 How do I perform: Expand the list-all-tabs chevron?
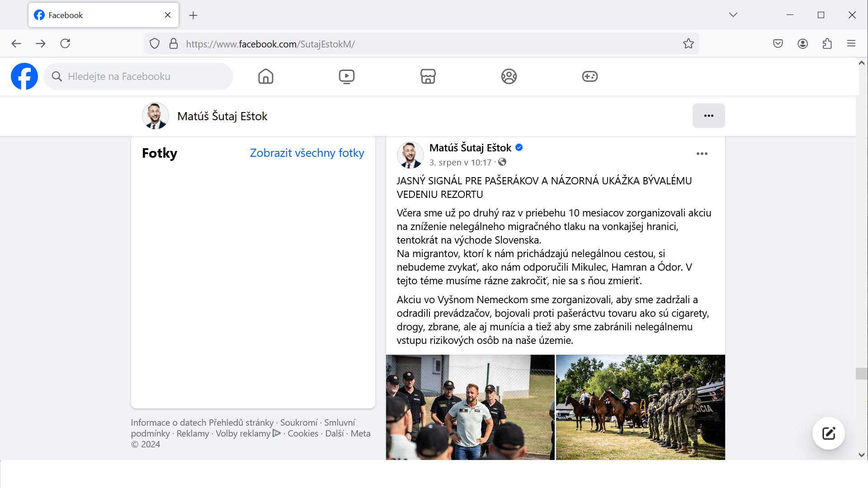733,15
